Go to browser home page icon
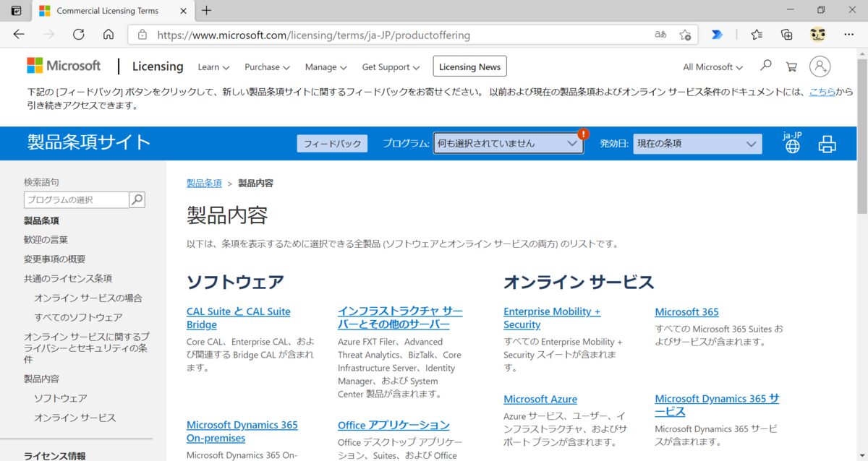Screen dimensions: 868x461 109,34
